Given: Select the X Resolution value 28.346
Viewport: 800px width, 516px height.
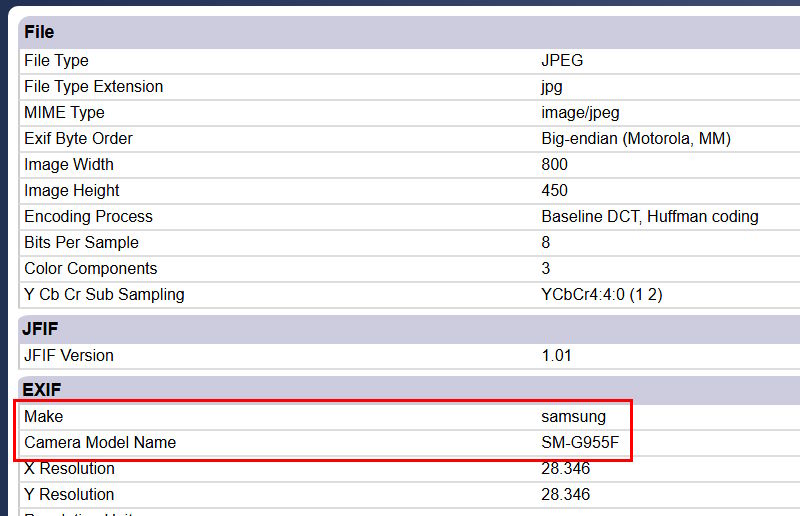Looking at the screenshot, I should click(x=565, y=469).
